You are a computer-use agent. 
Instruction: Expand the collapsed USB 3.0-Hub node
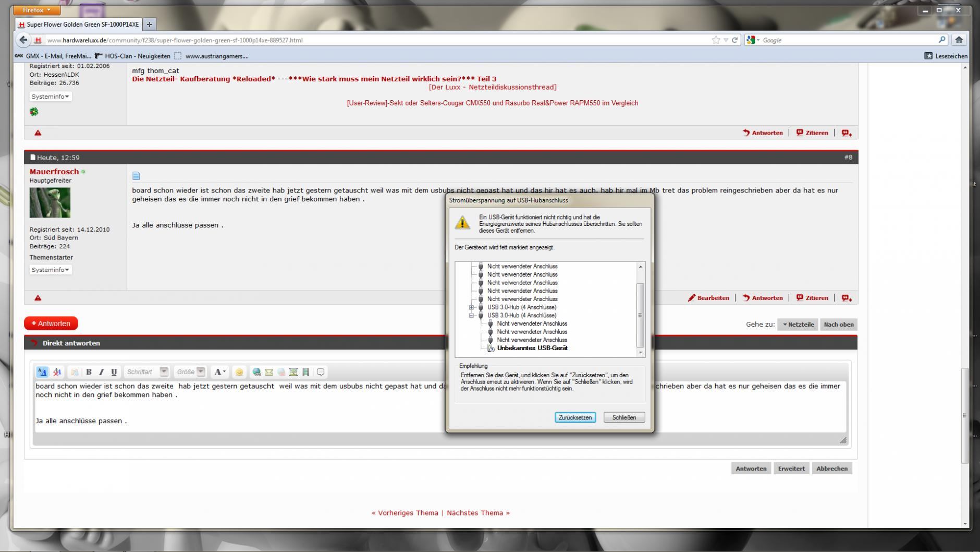472,307
